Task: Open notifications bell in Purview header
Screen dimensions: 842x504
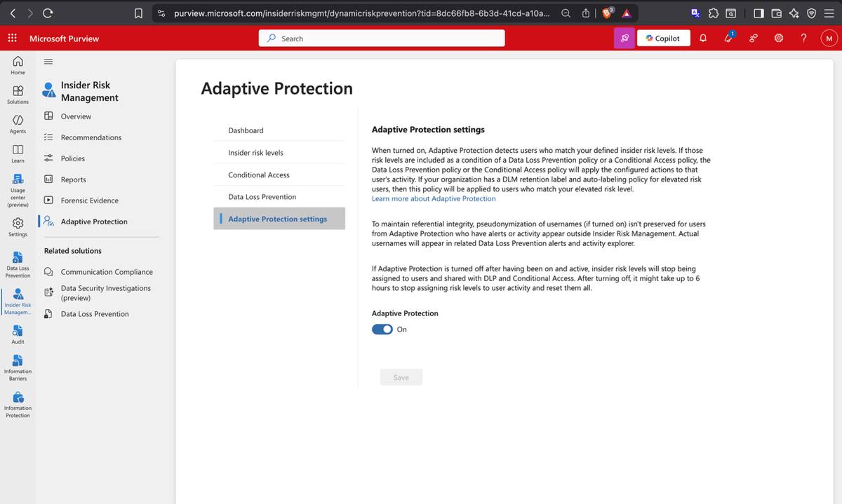Action: pyautogui.click(x=704, y=38)
